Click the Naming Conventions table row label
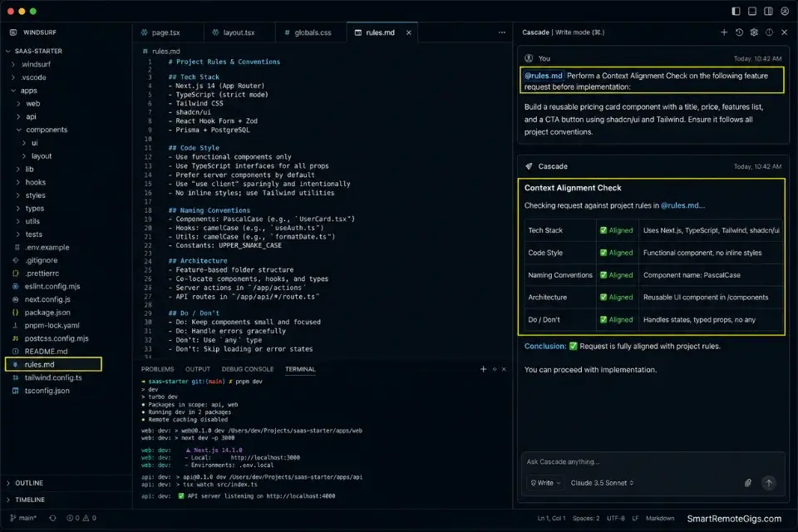Image resolution: width=798 pixels, height=532 pixels. (559, 275)
